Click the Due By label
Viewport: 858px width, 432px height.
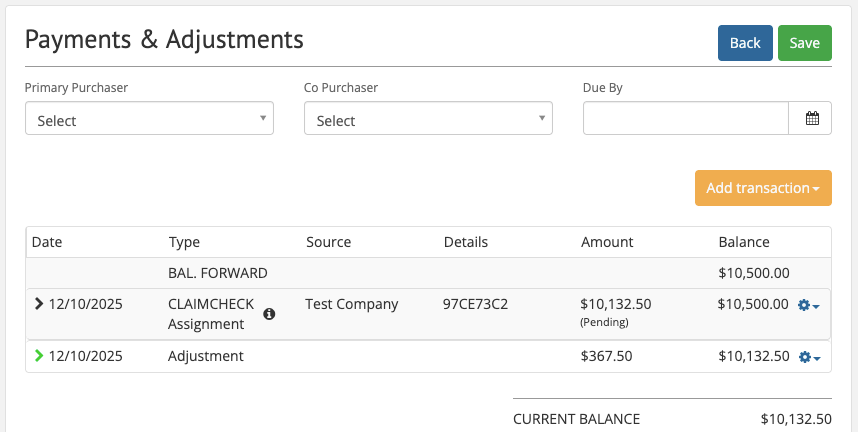603,88
